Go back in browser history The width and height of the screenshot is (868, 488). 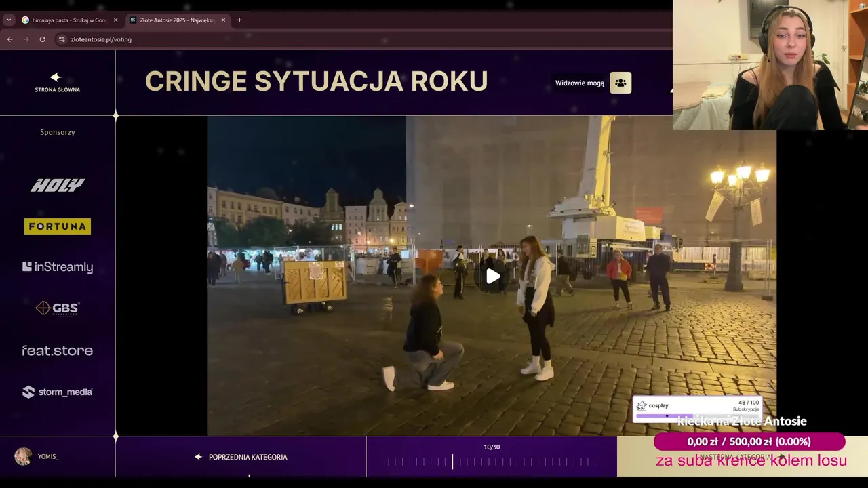point(9,39)
